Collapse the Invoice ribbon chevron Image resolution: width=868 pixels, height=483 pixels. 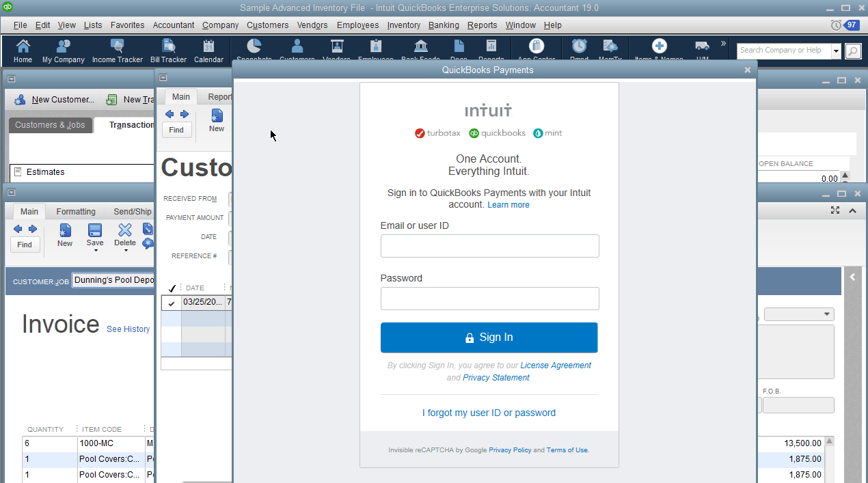[852, 210]
